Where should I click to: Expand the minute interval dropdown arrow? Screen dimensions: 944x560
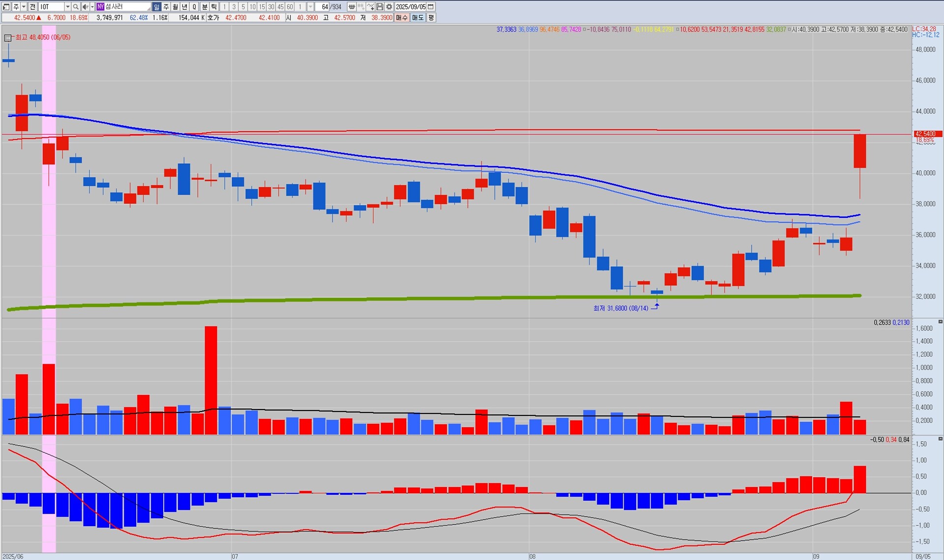click(x=310, y=7)
